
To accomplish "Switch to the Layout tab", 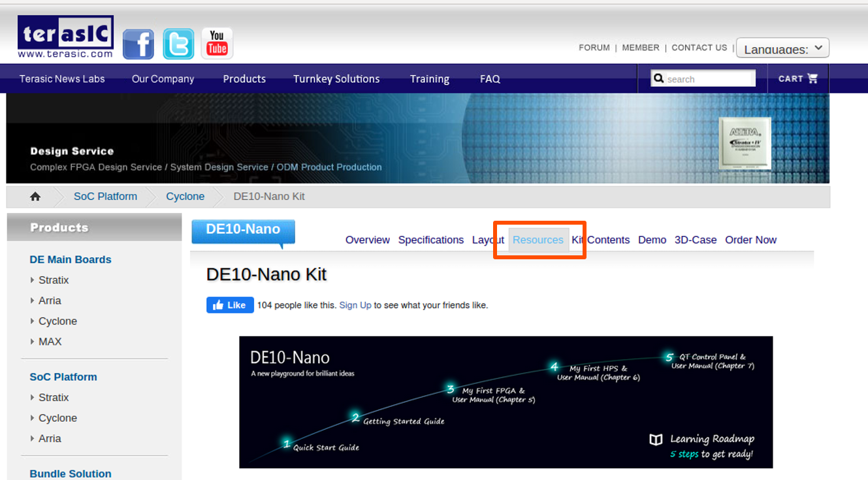I will tap(488, 240).
